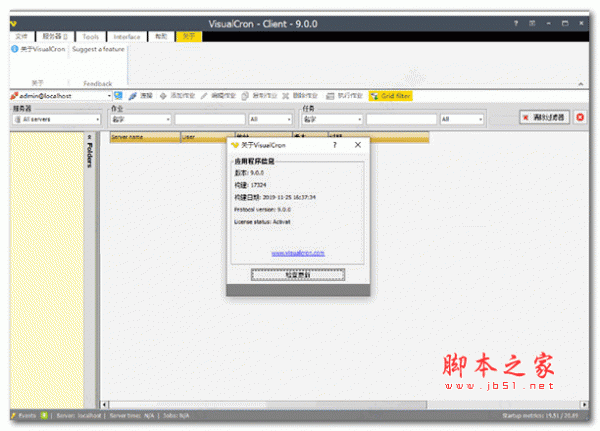Click Server: localhost in status bar
Screen dimensions: 600x431
click(78, 416)
